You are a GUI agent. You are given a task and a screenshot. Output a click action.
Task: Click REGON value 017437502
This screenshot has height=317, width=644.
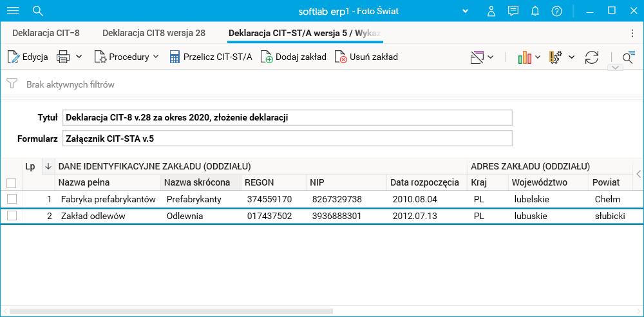269,216
